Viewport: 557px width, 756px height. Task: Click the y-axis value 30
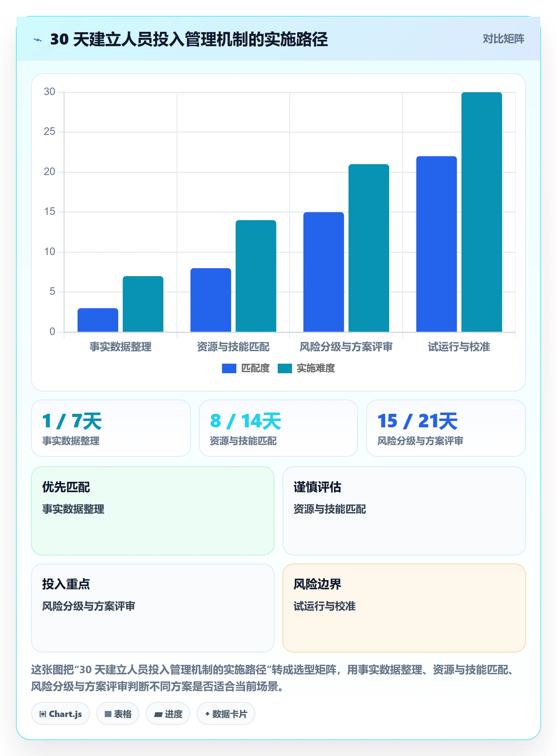click(x=49, y=92)
